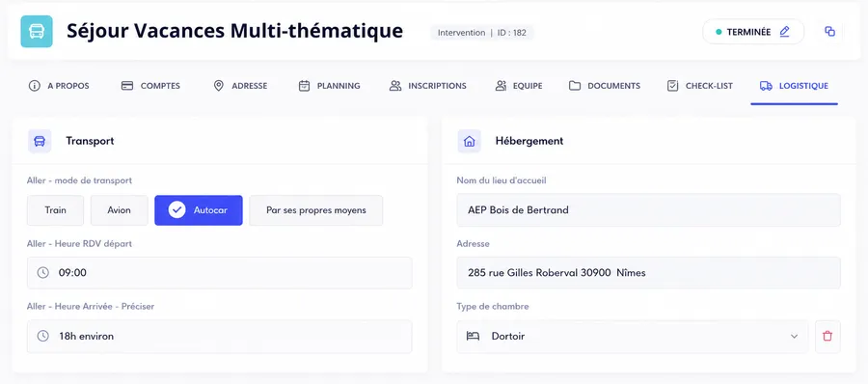Click the Nom du lieu d'accueil label
Viewport: 868px width, 384px height.
502,180
